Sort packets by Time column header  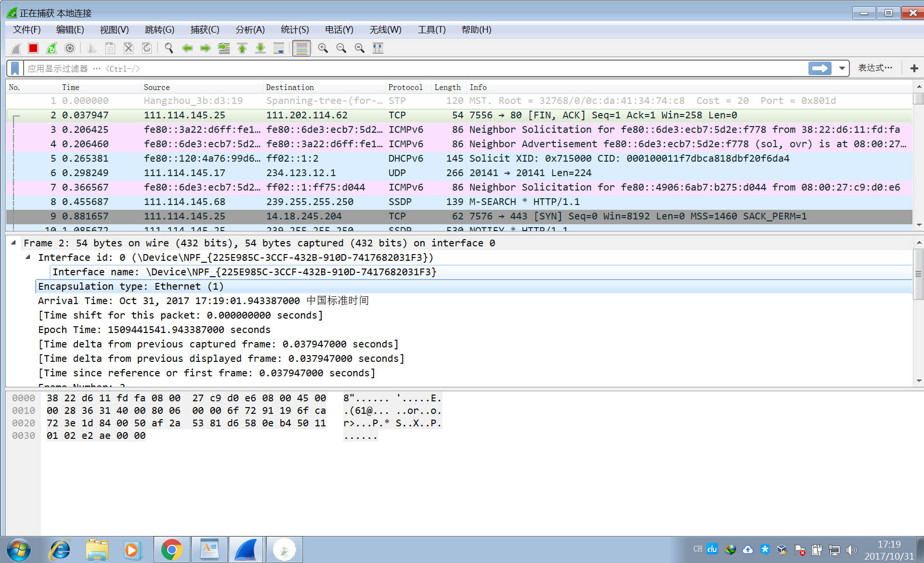(100, 87)
